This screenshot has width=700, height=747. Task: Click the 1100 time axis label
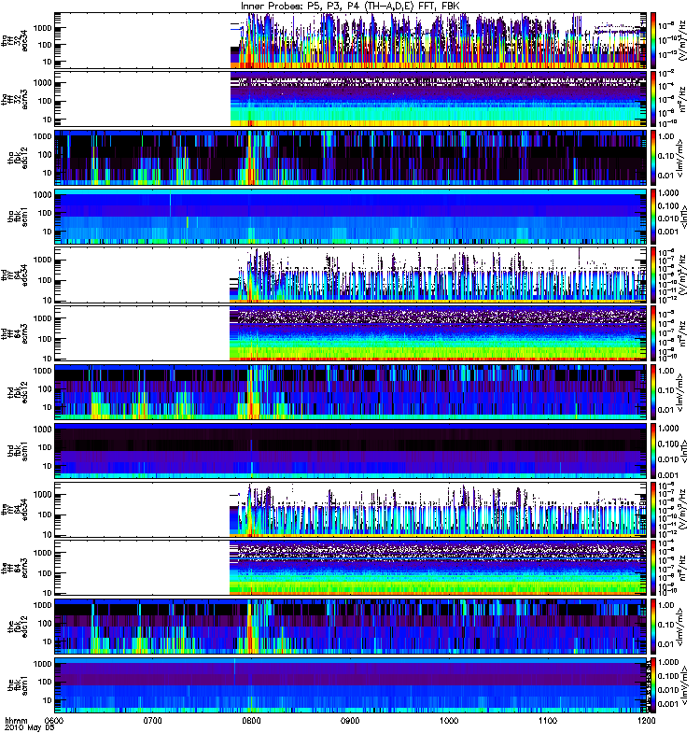point(548,721)
